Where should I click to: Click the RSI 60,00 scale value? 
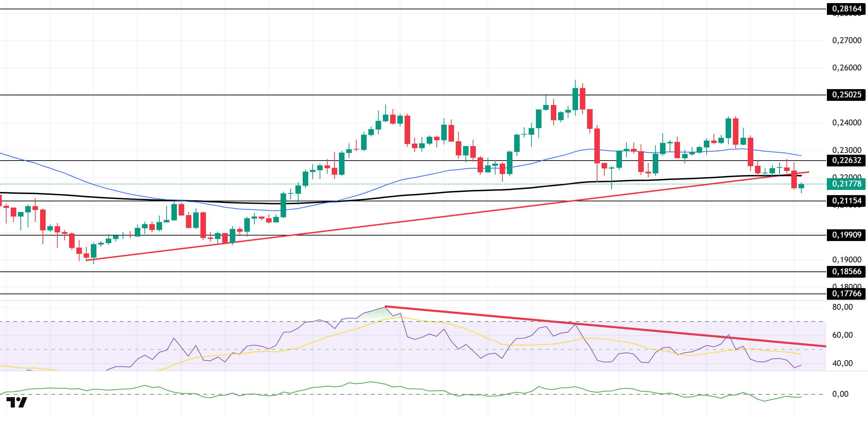[x=842, y=335]
